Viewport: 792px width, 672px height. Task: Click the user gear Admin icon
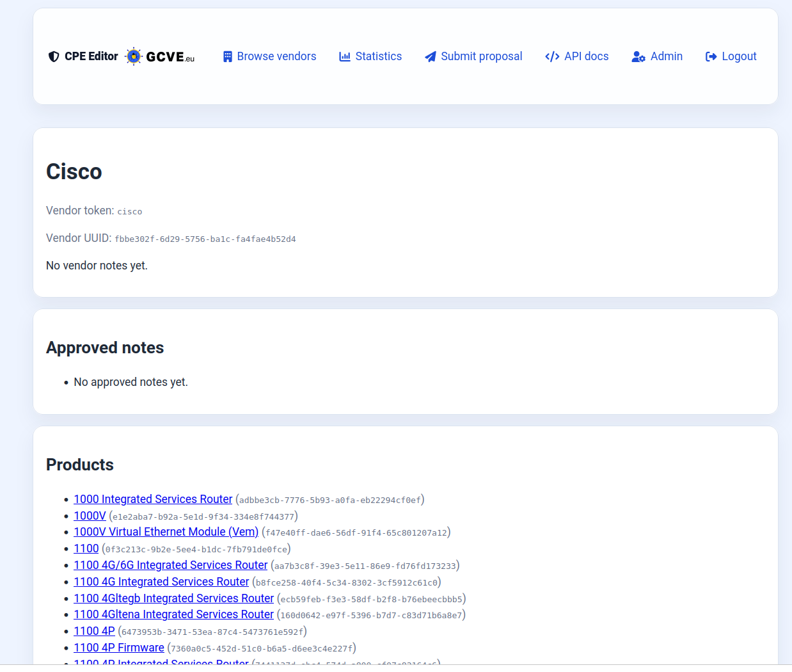pos(638,56)
